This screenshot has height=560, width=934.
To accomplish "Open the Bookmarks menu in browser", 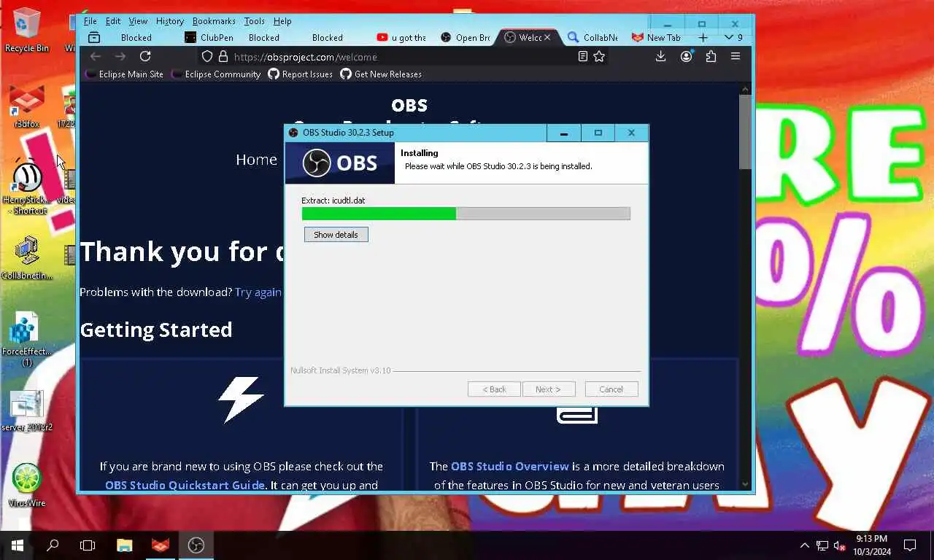I will coord(214,21).
